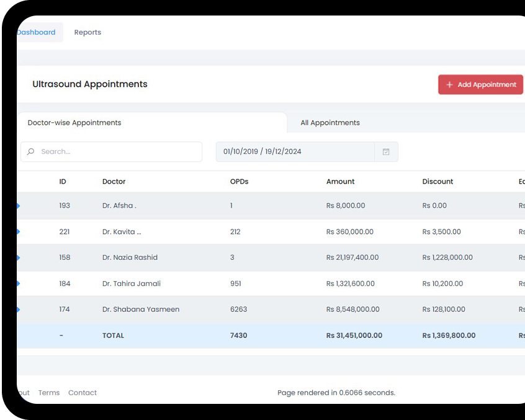
Task: Expand row ID 174 for Dr. Shabana Yasmeen
Action: (x=18, y=310)
